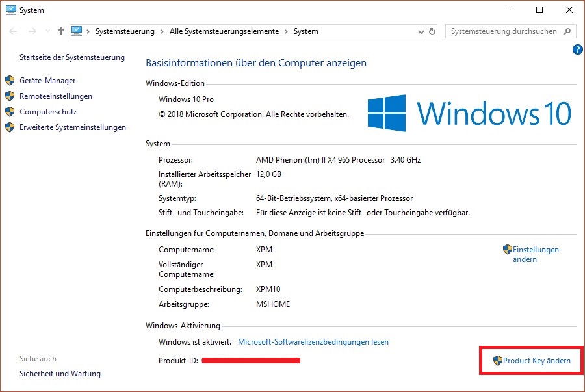Read the Microsoft-Softwarelizenzbedingungen link
The width and height of the screenshot is (585, 392).
point(313,342)
